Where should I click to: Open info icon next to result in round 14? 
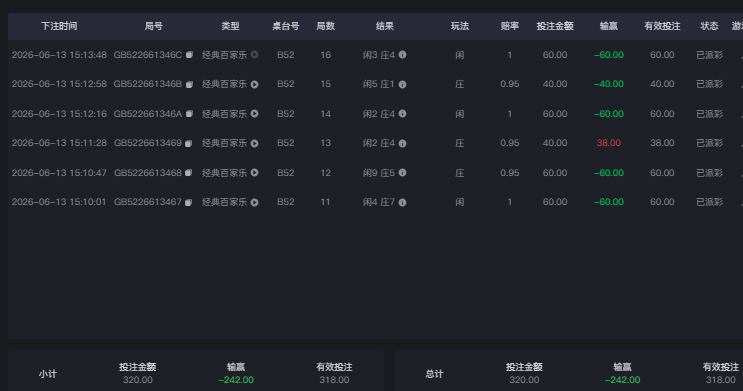(x=402, y=114)
